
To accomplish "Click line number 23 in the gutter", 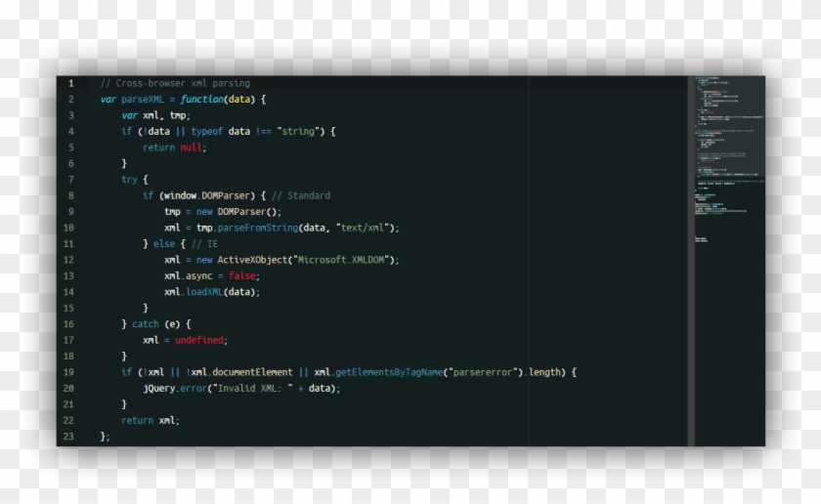I will tap(68, 437).
